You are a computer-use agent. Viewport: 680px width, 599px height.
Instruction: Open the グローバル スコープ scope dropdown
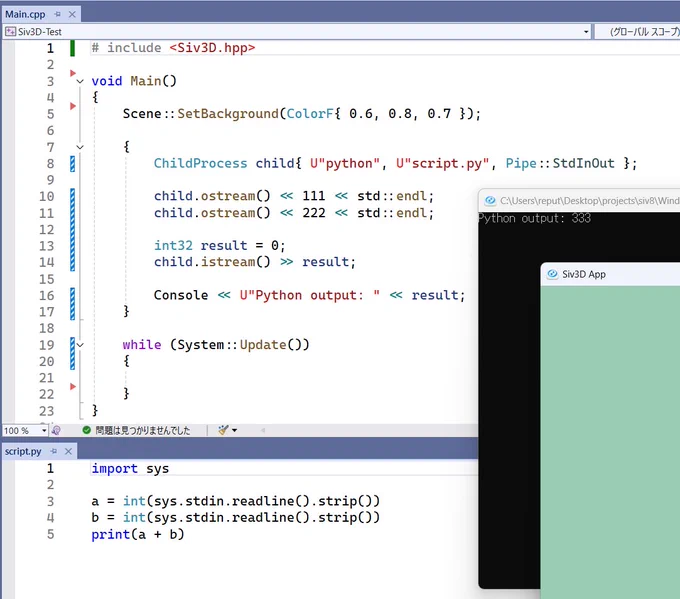point(644,32)
